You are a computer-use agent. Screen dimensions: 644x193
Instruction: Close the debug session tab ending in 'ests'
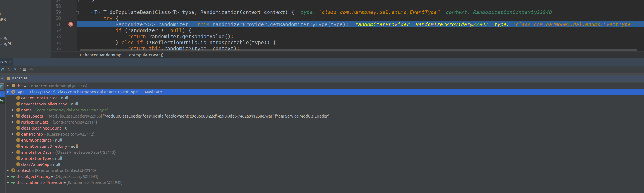(10, 63)
